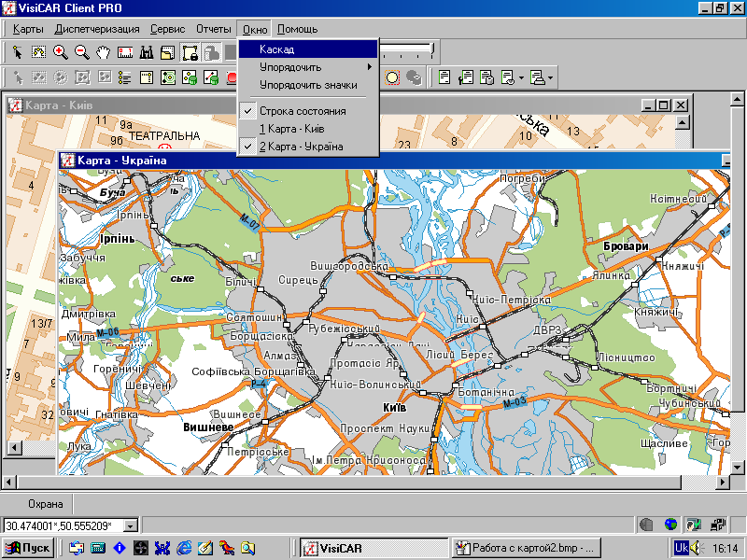Open the Отчеты menu

pos(214,29)
